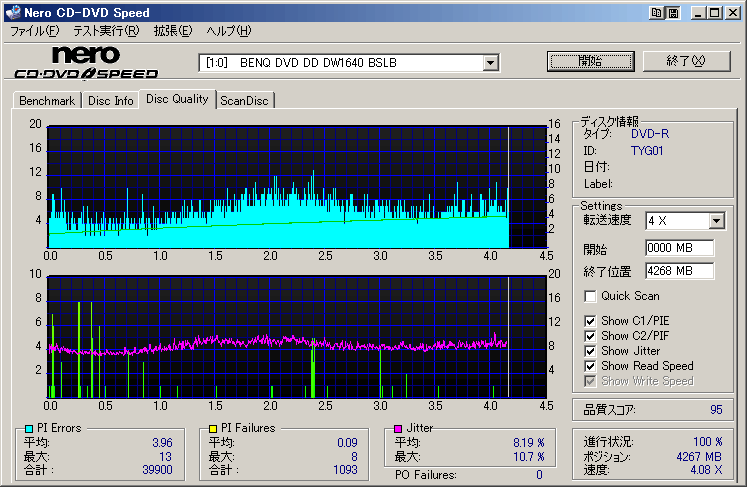The image size is (747, 487).
Task: Click the end position 4268 MB field
Action: pos(680,271)
